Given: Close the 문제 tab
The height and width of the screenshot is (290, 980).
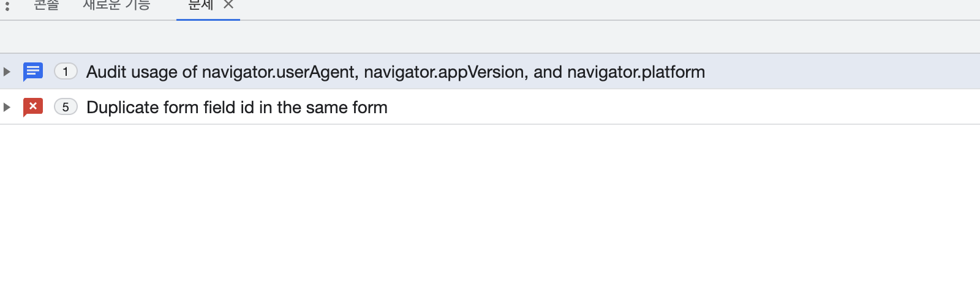Looking at the screenshot, I should (228, 5).
